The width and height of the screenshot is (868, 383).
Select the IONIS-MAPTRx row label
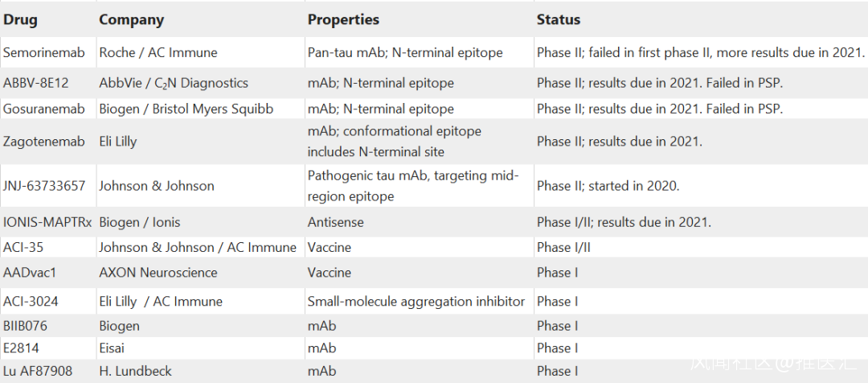[47, 222]
